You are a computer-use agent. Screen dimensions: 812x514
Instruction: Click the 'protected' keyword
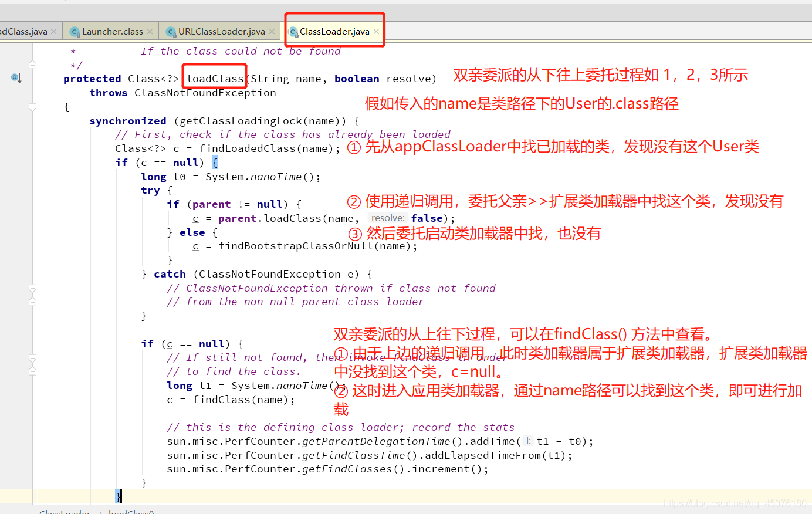pos(92,79)
